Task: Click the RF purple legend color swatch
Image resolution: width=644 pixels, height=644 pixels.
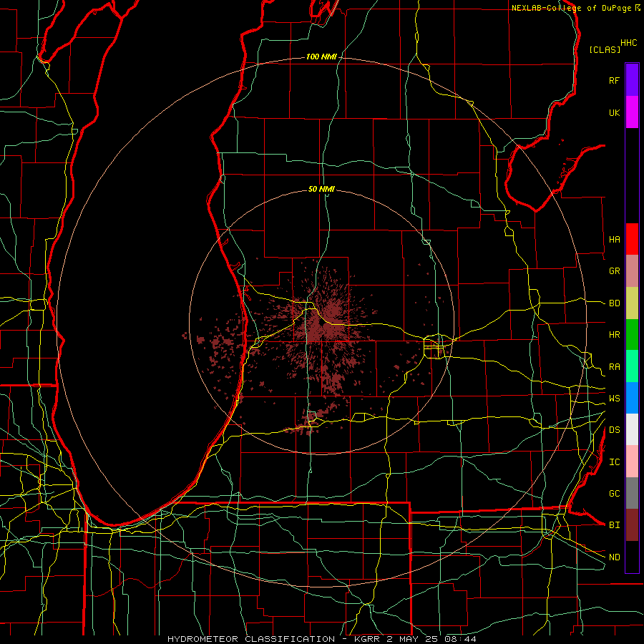Action: [632, 80]
